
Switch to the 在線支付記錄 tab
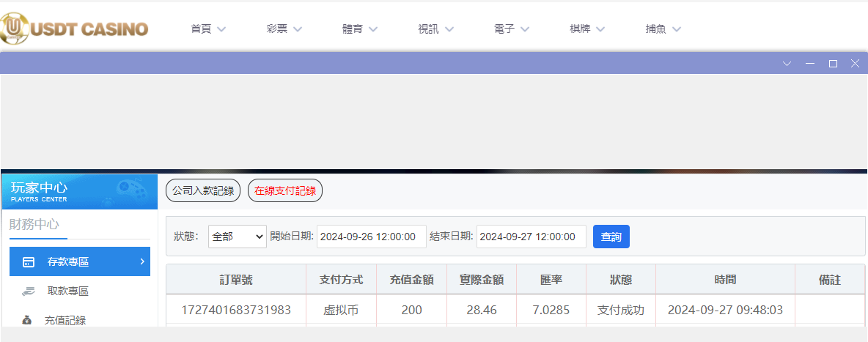click(x=285, y=191)
